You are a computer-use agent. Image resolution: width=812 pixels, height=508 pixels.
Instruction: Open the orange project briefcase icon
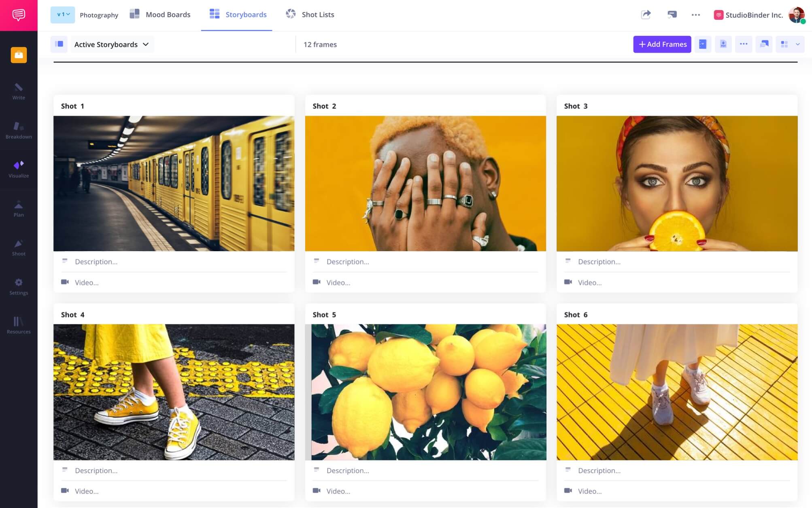[19, 55]
